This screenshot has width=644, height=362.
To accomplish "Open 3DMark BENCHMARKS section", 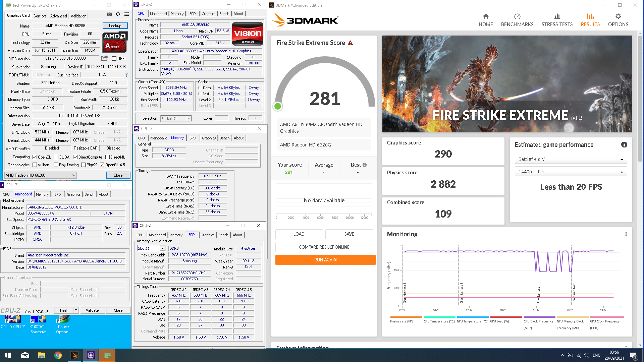I will [517, 20].
